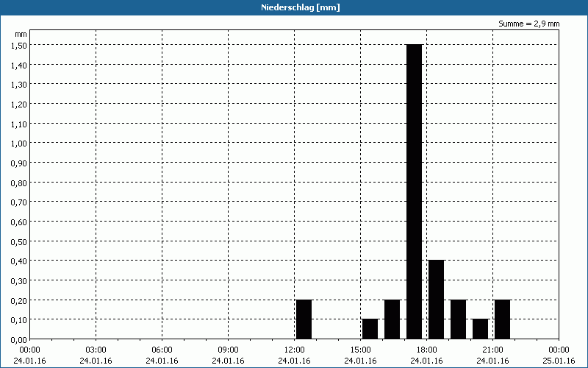The width and height of the screenshot is (588, 368).
Task: Click the 25.01.16 date label
Action: (x=559, y=361)
